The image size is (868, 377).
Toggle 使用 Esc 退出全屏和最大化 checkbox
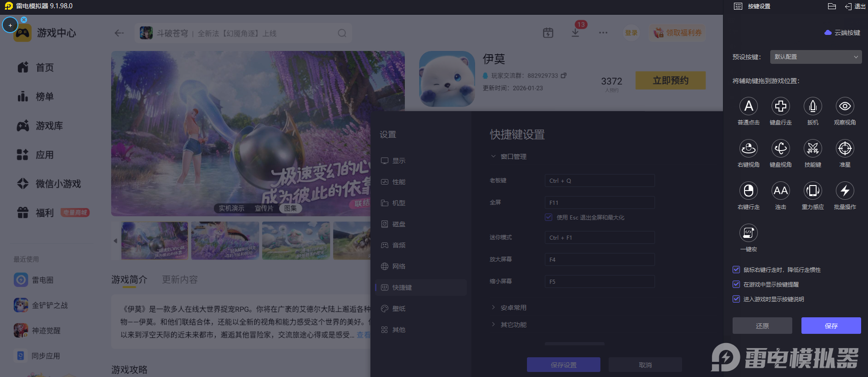(549, 217)
